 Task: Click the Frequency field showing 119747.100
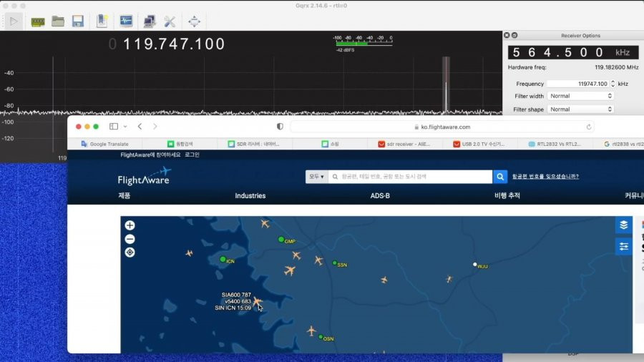click(578, 84)
